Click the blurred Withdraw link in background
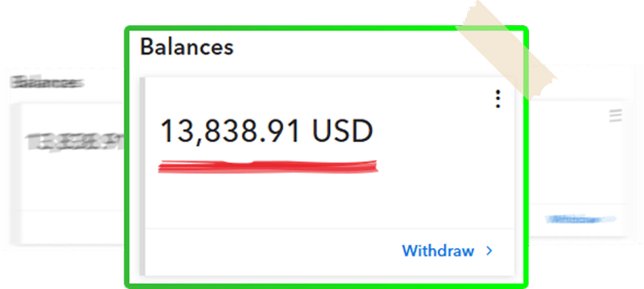This screenshot has height=289, width=644. (x=579, y=220)
